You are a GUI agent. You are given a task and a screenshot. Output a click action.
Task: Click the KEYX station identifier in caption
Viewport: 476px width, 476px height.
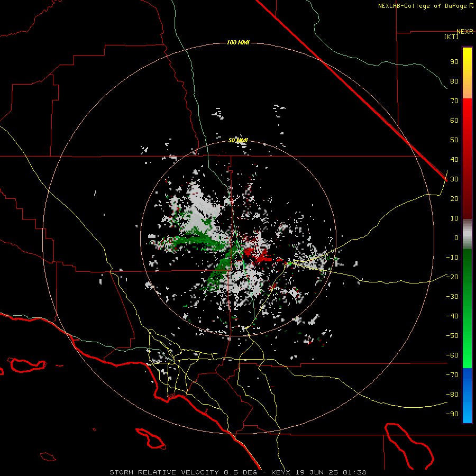281,472
